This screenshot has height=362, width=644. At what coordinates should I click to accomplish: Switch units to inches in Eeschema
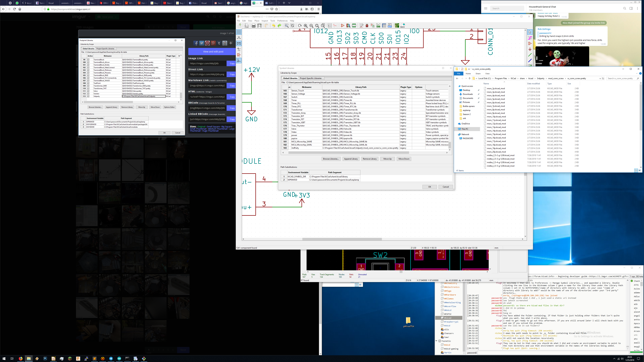coord(239,38)
